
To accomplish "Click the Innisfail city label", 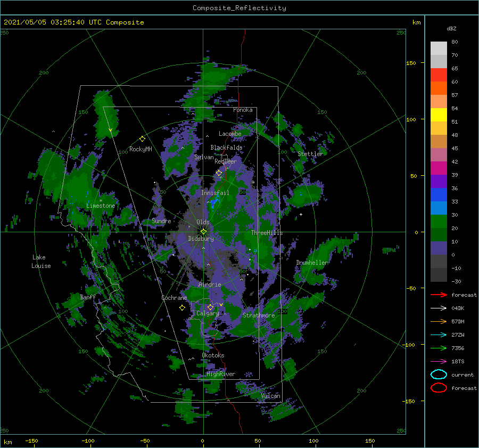I will (215, 193).
